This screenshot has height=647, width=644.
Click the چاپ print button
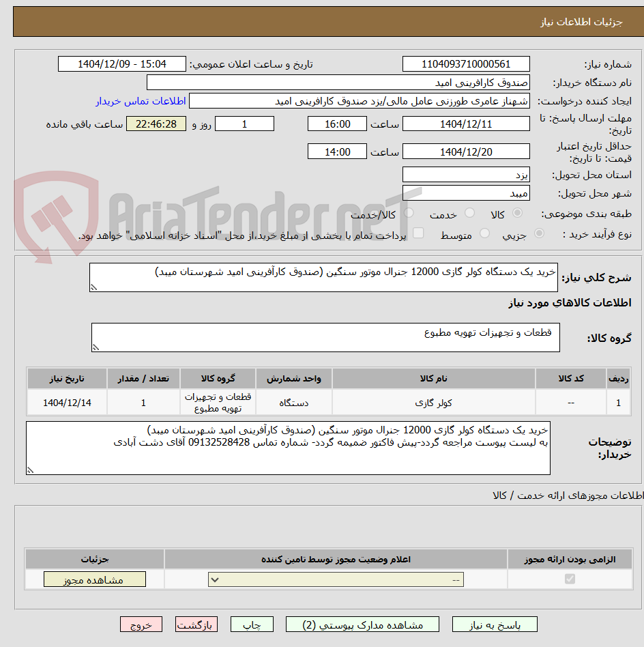[252, 624]
